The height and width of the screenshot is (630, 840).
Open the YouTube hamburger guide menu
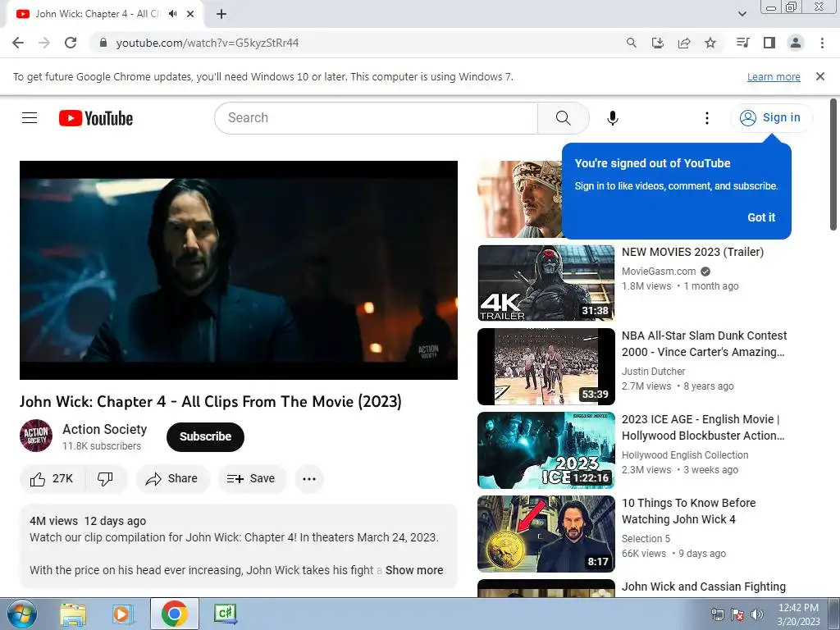(30, 118)
